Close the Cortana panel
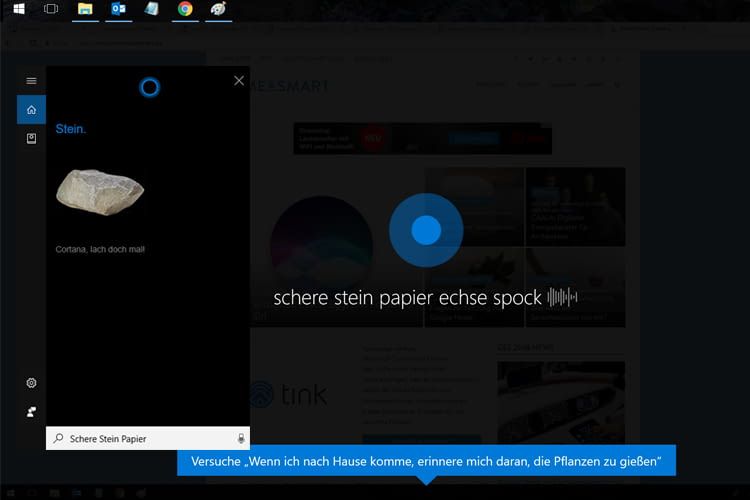 pyautogui.click(x=239, y=81)
